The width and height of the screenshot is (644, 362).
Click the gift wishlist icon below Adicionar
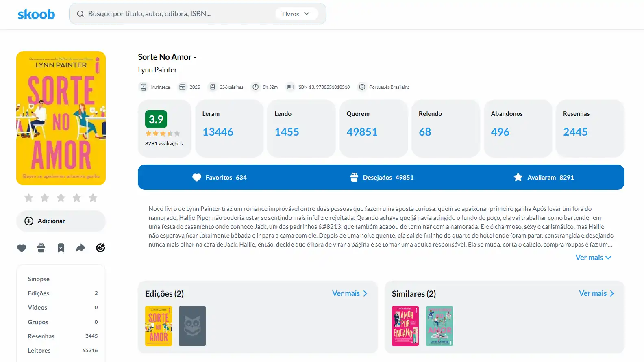pos(41,248)
